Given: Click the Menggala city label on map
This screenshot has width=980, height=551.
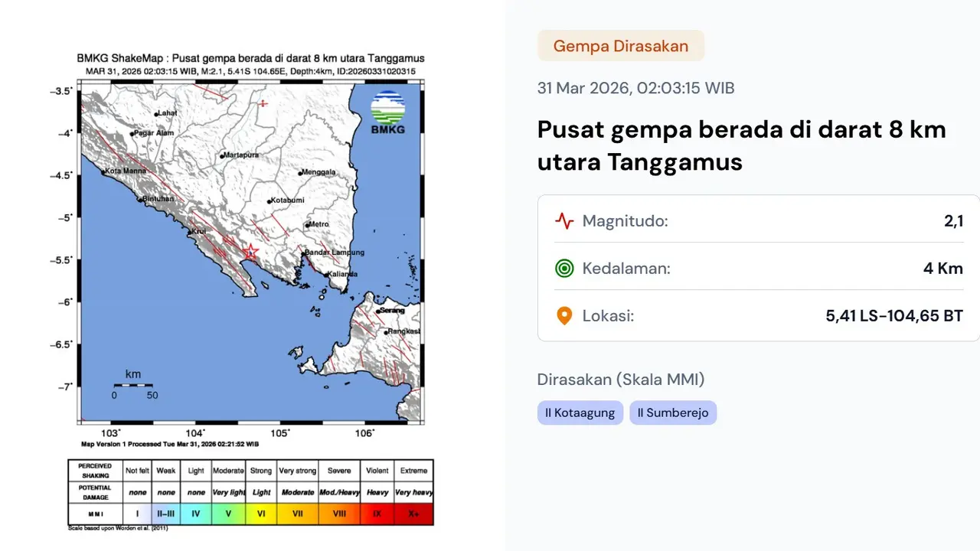Looking at the screenshot, I should [x=319, y=172].
